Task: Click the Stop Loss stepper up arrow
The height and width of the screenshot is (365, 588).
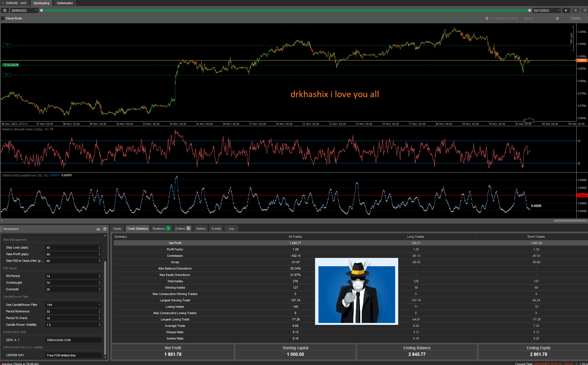Action: [99, 247]
